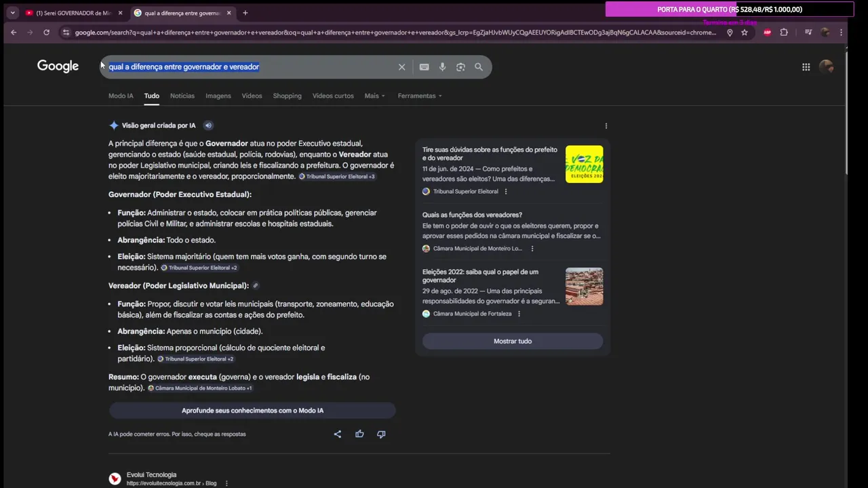Open options for Câmara Municipal de Fortaleza source
868x488 pixels.
tap(519, 314)
